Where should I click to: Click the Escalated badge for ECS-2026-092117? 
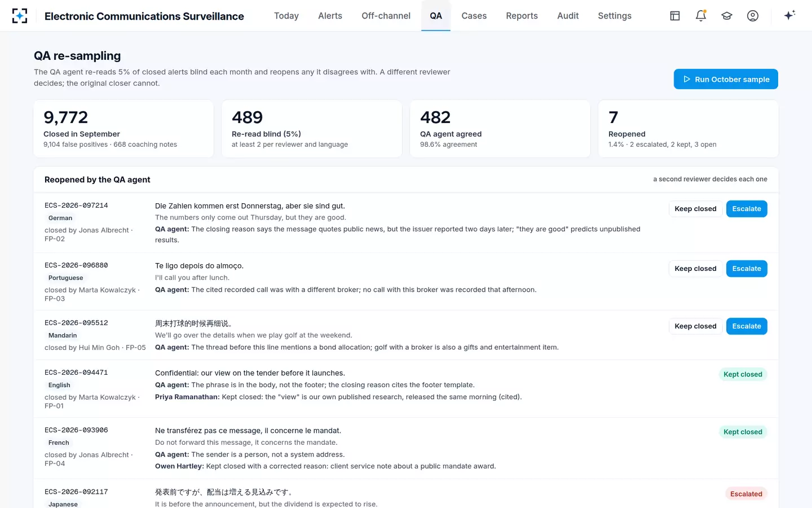[x=746, y=494]
